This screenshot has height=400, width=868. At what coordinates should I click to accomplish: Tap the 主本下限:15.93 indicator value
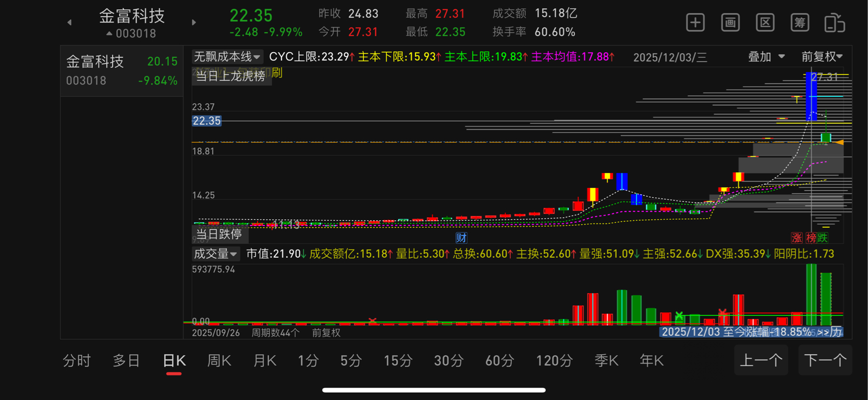pos(400,57)
